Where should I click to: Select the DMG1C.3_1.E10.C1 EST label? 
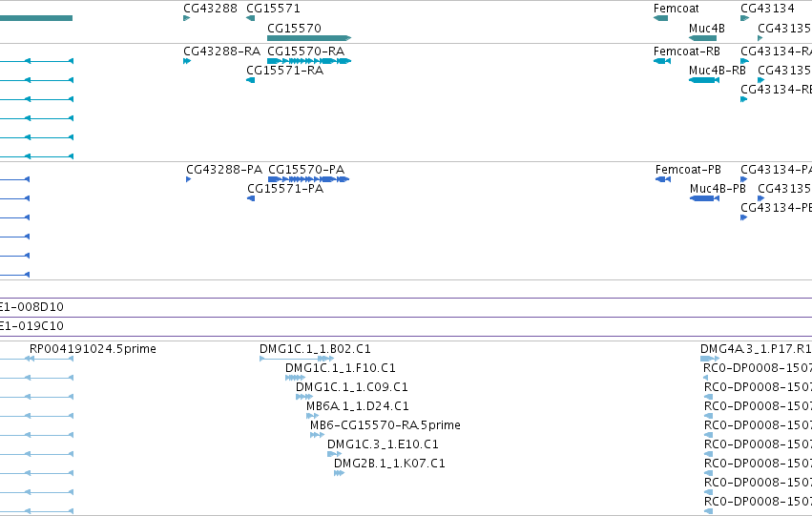point(383,444)
